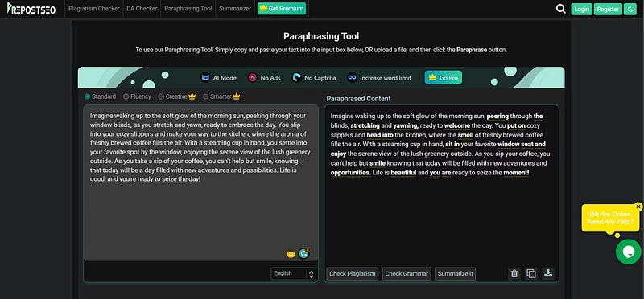
Task: Select the Smarter mode radio button
Action: tap(205, 96)
